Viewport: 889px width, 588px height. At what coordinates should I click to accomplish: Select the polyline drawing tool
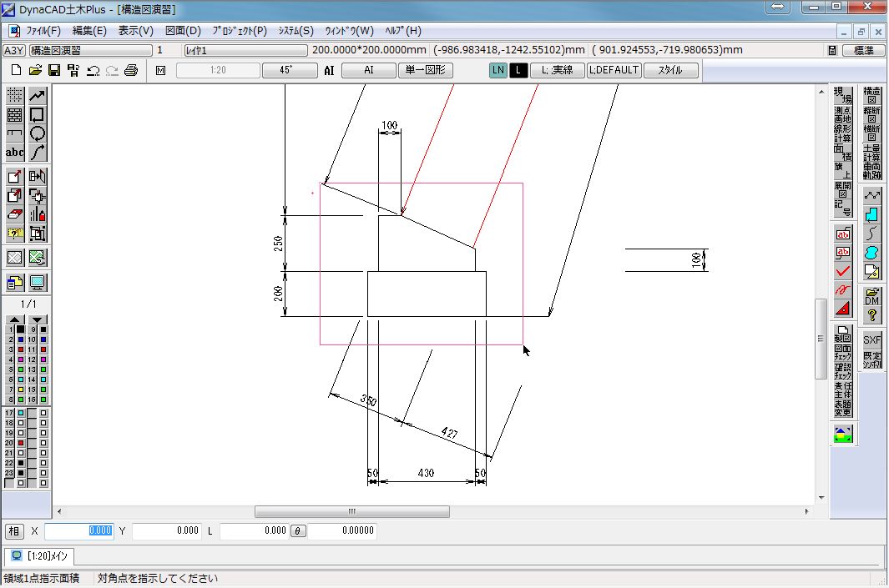pyautogui.click(x=38, y=95)
